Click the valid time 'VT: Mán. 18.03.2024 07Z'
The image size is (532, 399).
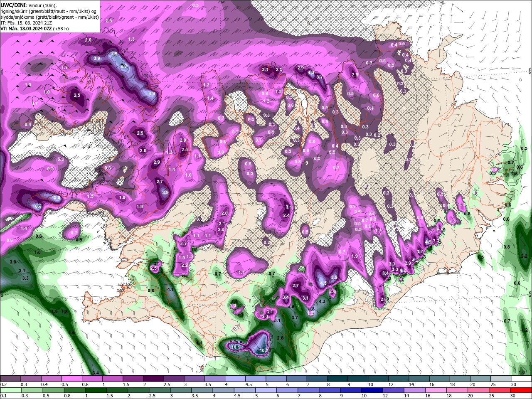pos(25,29)
